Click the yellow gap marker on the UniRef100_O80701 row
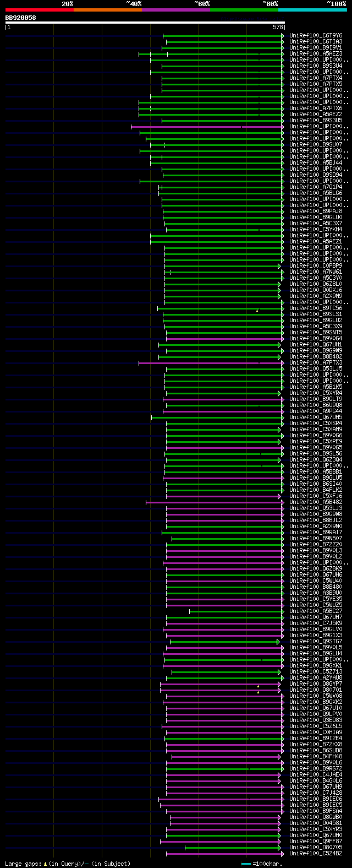This screenshot has height=868, width=352. 258,692
